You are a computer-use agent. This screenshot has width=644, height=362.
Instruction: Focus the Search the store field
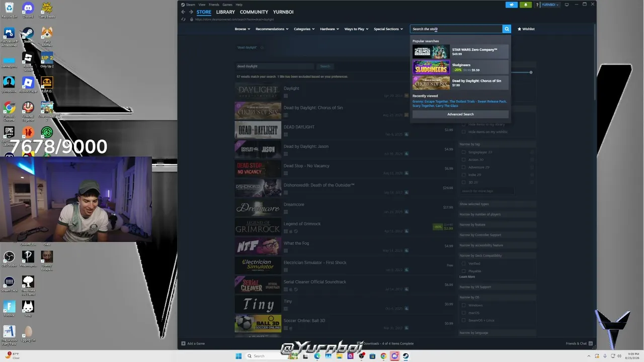coord(456,29)
